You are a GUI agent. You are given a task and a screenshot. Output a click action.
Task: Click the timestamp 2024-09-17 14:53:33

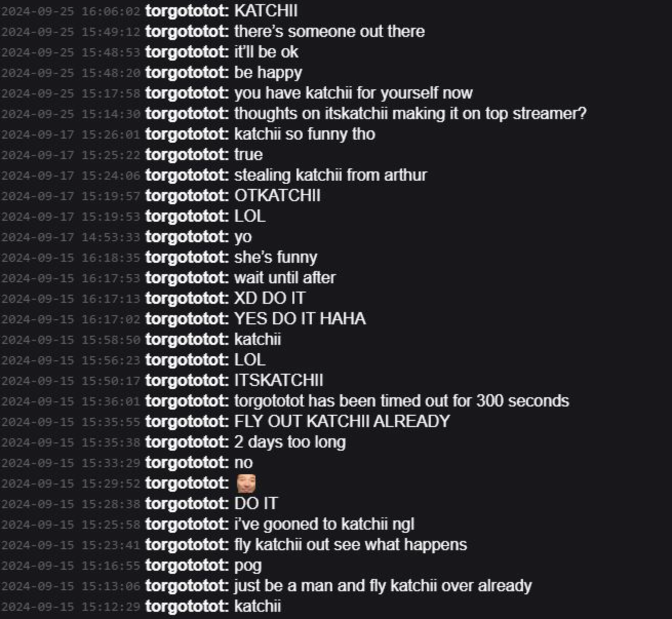[x=70, y=237]
